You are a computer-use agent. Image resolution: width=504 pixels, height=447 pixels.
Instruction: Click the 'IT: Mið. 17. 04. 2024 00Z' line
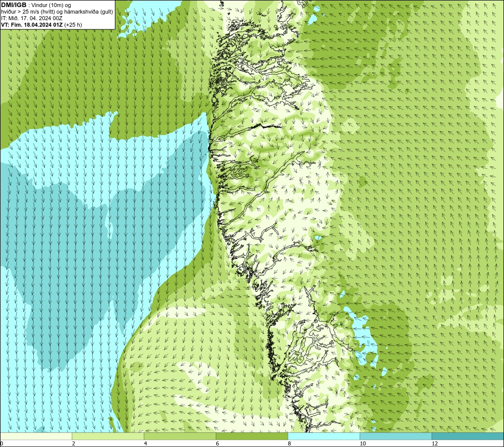point(31,18)
